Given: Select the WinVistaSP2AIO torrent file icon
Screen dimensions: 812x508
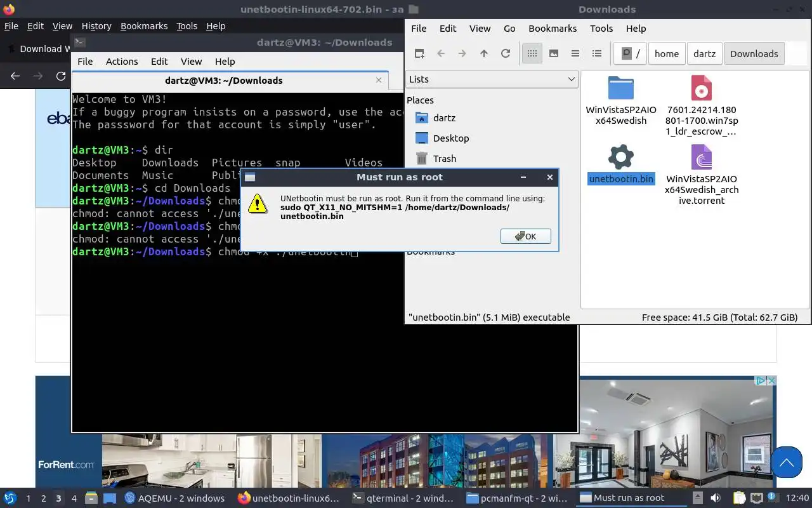Looking at the screenshot, I should click(702, 157).
